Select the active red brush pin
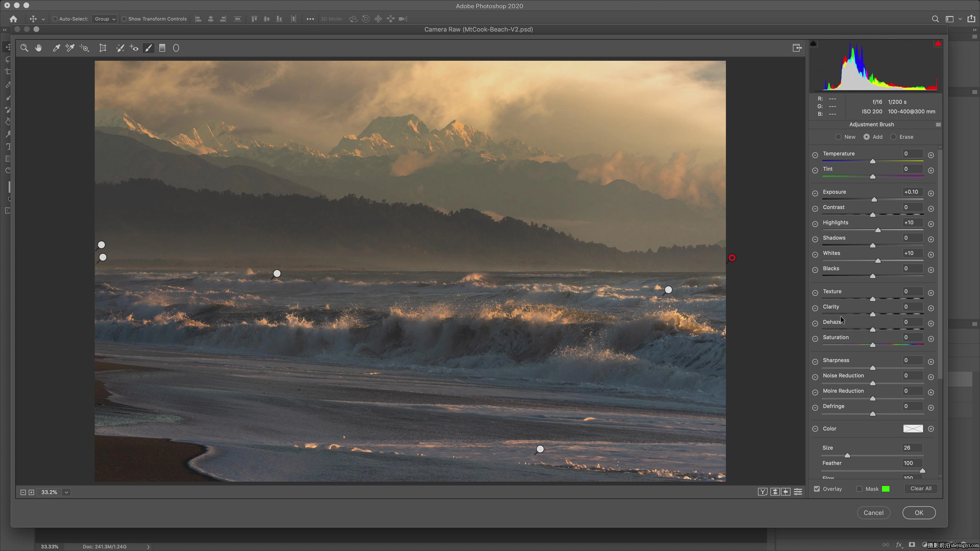The image size is (980, 551). (732, 258)
